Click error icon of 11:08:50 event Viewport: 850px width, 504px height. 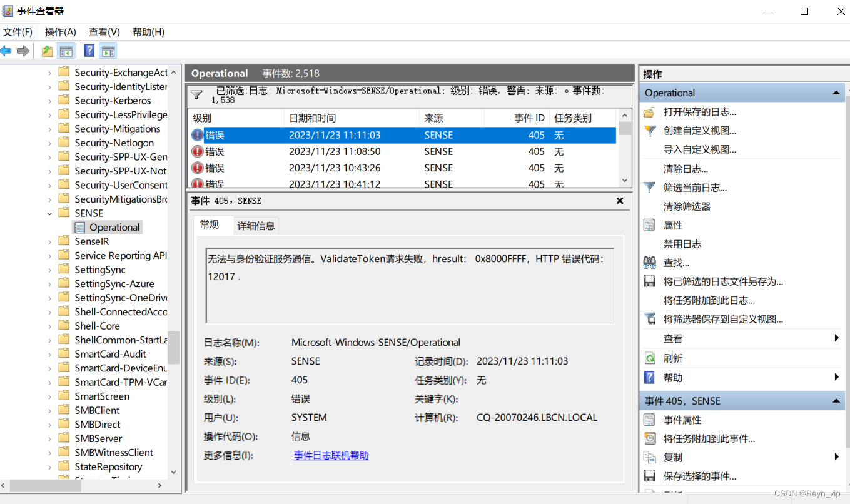point(198,151)
